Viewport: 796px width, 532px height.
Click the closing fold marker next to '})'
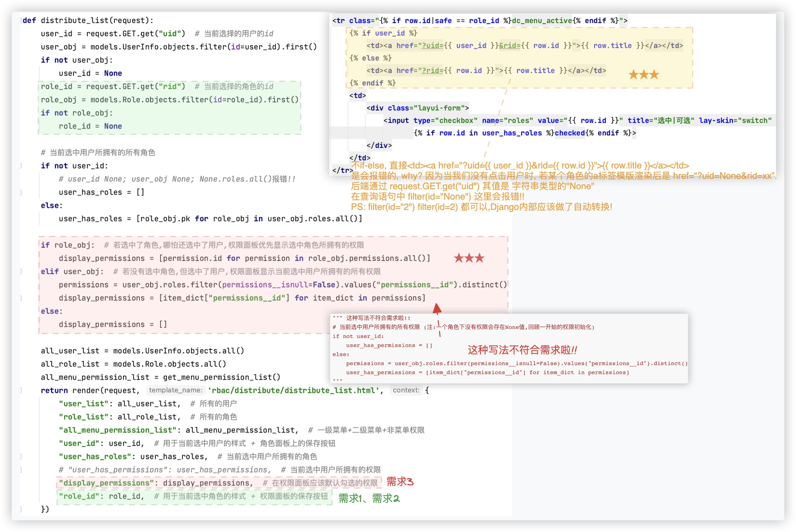point(21,509)
